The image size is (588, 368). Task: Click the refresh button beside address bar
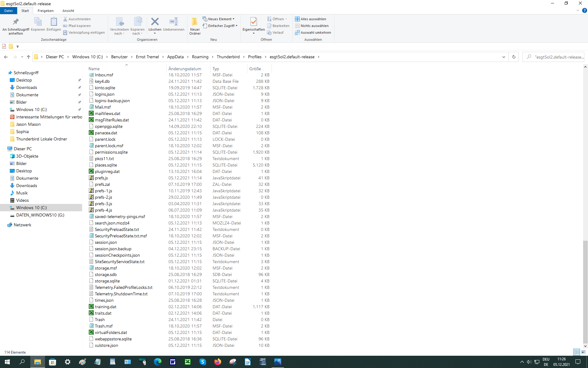click(514, 57)
